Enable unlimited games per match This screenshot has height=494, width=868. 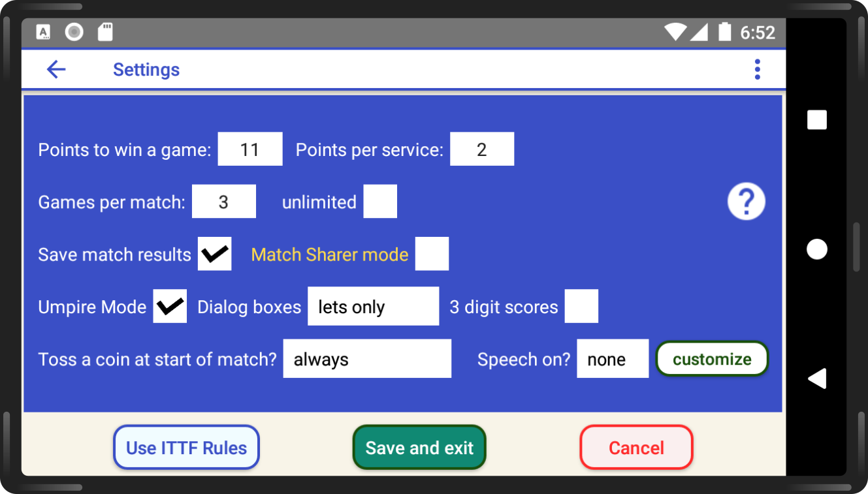[380, 201]
